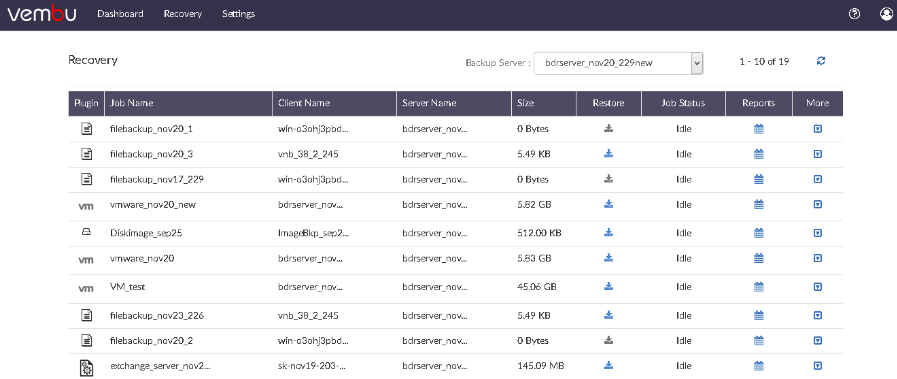The height and width of the screenshot is (379, 897).
Task: Open More dropdown for filebackup_nov20_2
Action: (x=817, y=341)
